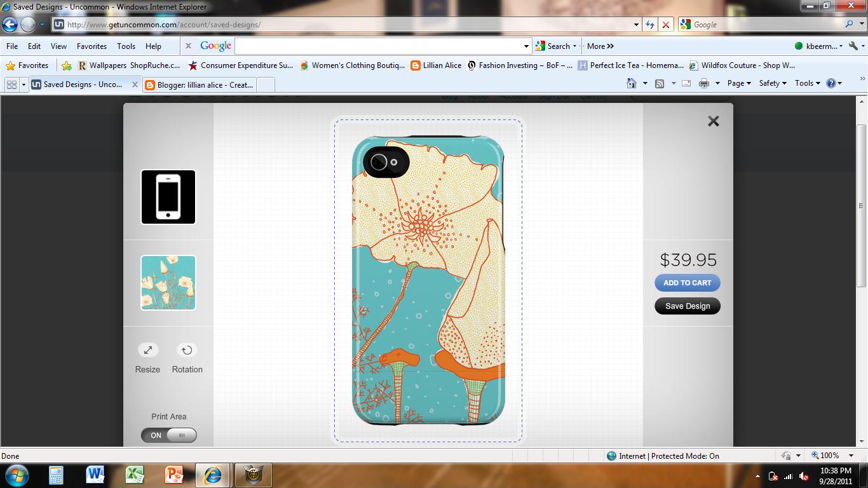The image size is (868, 488).
Task: Open Calculator from the taskbar
Action: pos(56,475)
